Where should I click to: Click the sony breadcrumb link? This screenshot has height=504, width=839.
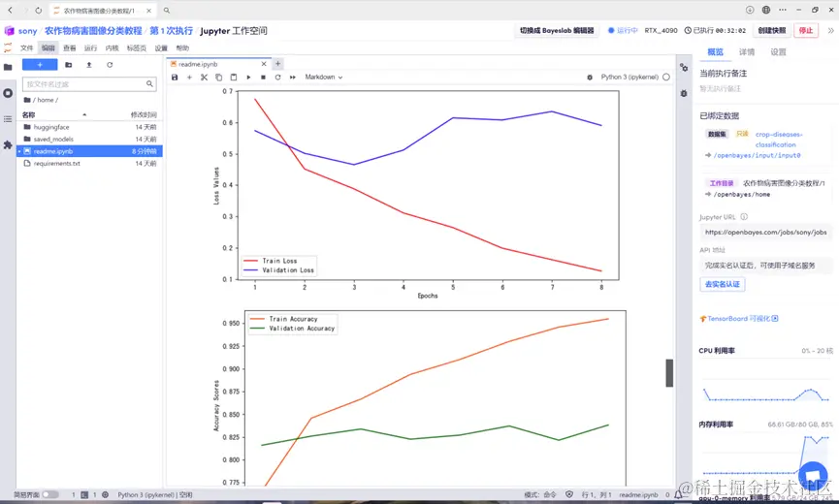(x=27, y=31)
